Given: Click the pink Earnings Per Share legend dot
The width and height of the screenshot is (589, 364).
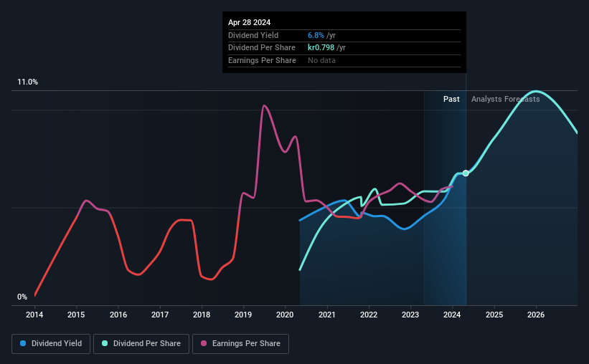Looking at the screenshot, I should (x=204, y=343).
